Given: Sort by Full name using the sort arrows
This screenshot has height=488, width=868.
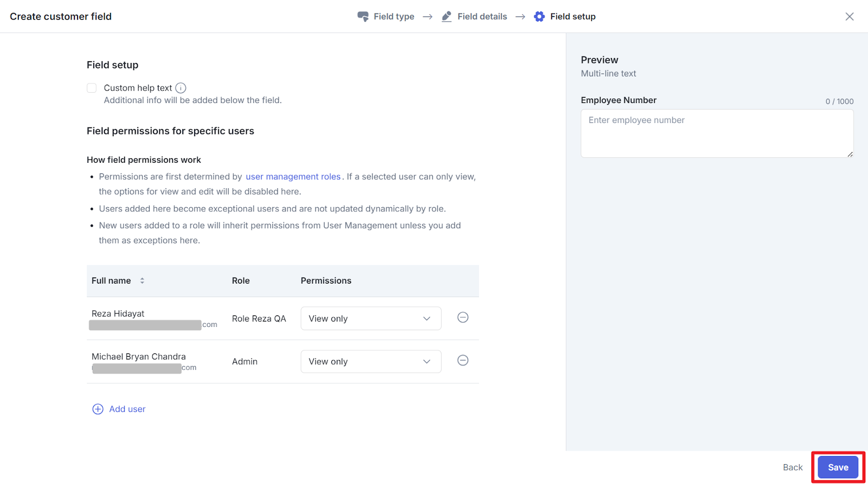Looking at the screenshot, I should coord(142,281).
